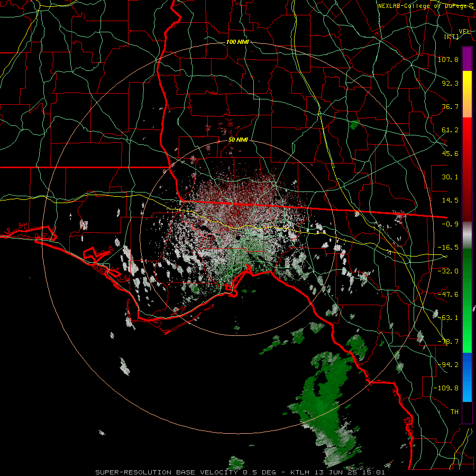Click the -0.9 value on the velocity scale
This screenshot has height=476, width=476.
(x=450, y=224)
